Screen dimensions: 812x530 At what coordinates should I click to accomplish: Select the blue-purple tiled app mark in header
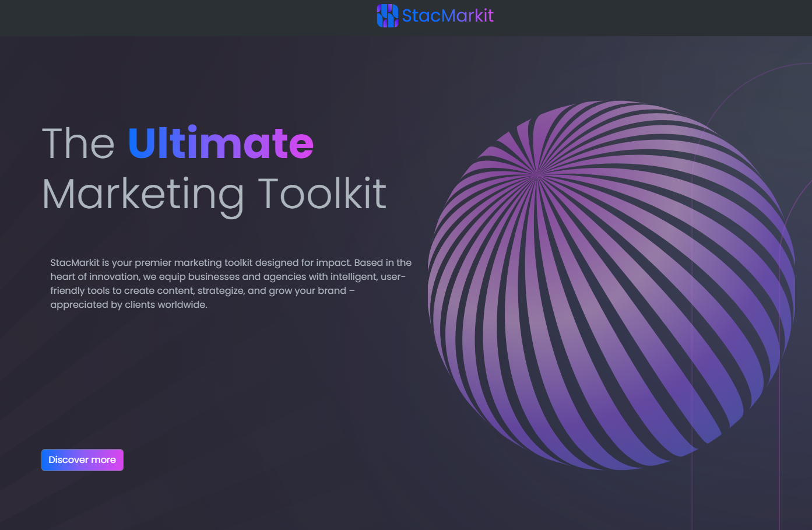[386, 15]
